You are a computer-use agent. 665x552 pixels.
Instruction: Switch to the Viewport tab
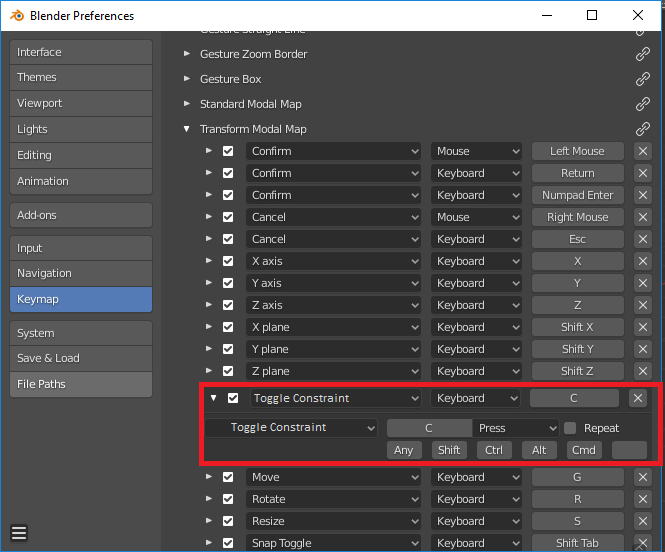coord(81,103)
